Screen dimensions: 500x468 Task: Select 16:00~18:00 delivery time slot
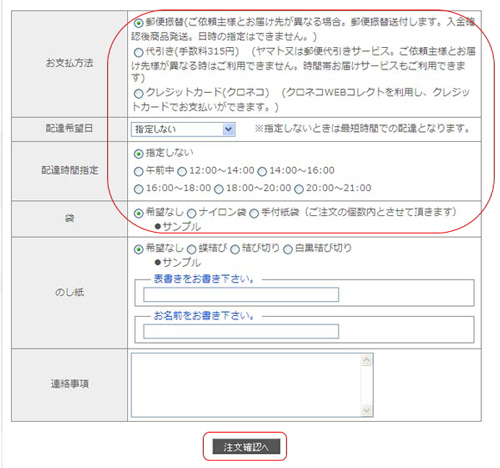(138, 189)
